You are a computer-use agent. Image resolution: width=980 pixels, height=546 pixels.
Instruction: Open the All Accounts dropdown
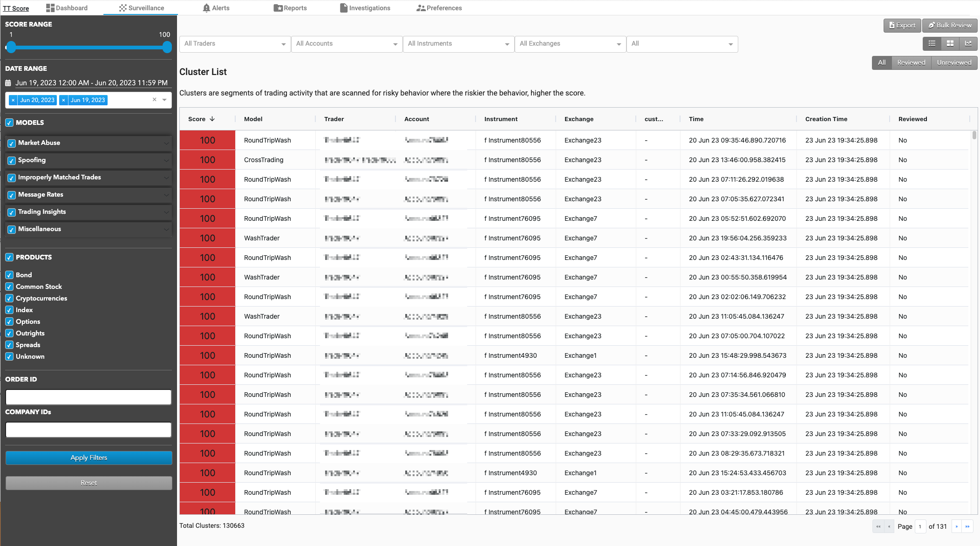347,44
